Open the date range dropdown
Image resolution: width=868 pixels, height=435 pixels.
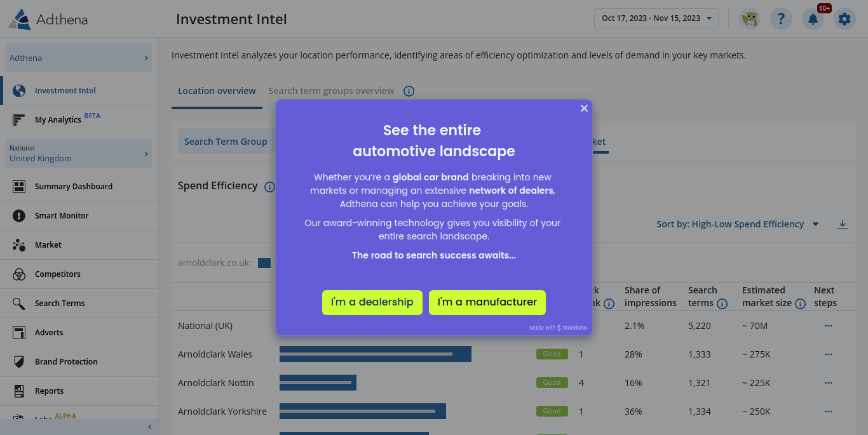(x=656, y=18)
